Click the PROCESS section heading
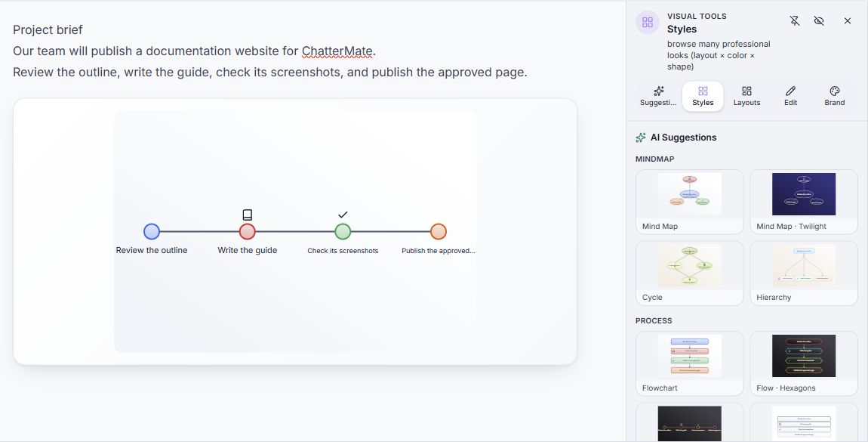 tap(654, 320)
